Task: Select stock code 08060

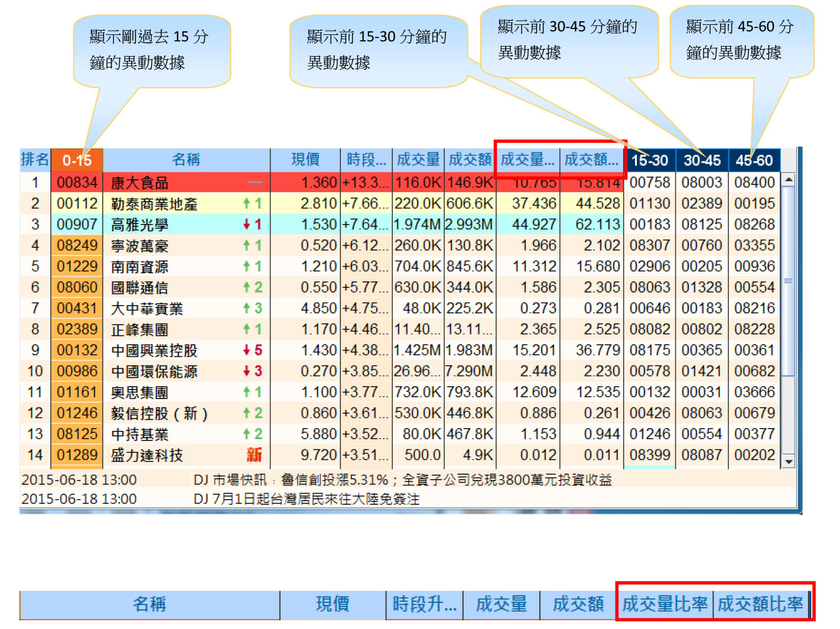Action: [x=77, y=287]
